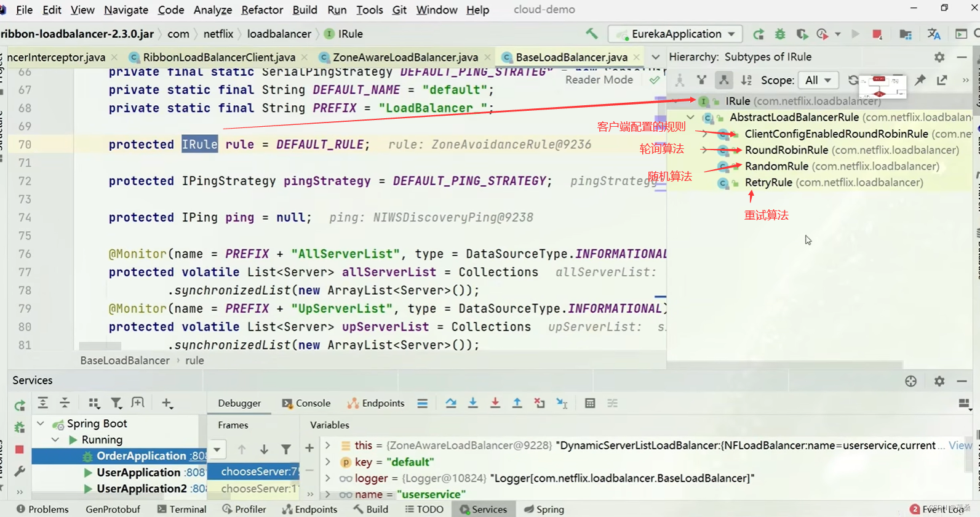Open the Project Structure folder icon

906,34
